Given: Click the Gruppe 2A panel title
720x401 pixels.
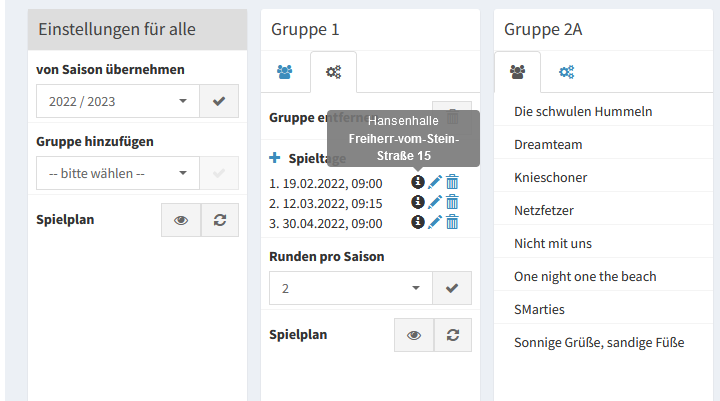Looking at the screenshot, I should (543, 29).
